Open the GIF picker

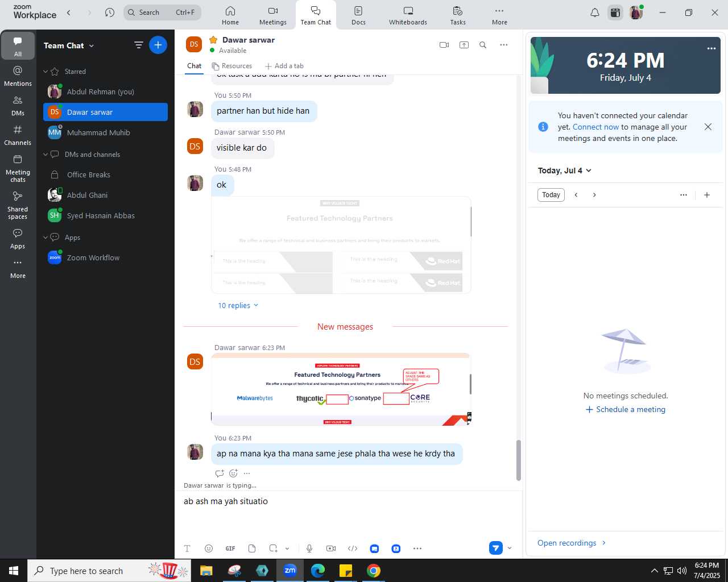pos(230,548)
